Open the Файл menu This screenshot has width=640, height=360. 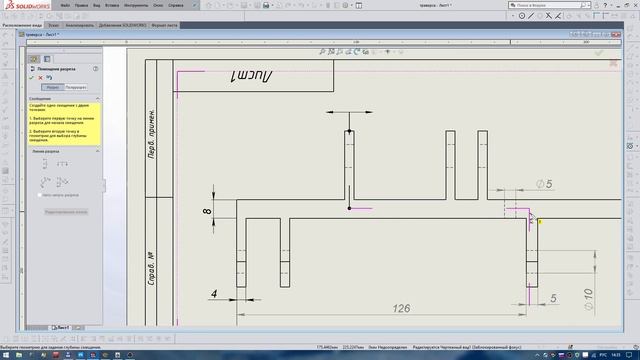tap(64, 5)
